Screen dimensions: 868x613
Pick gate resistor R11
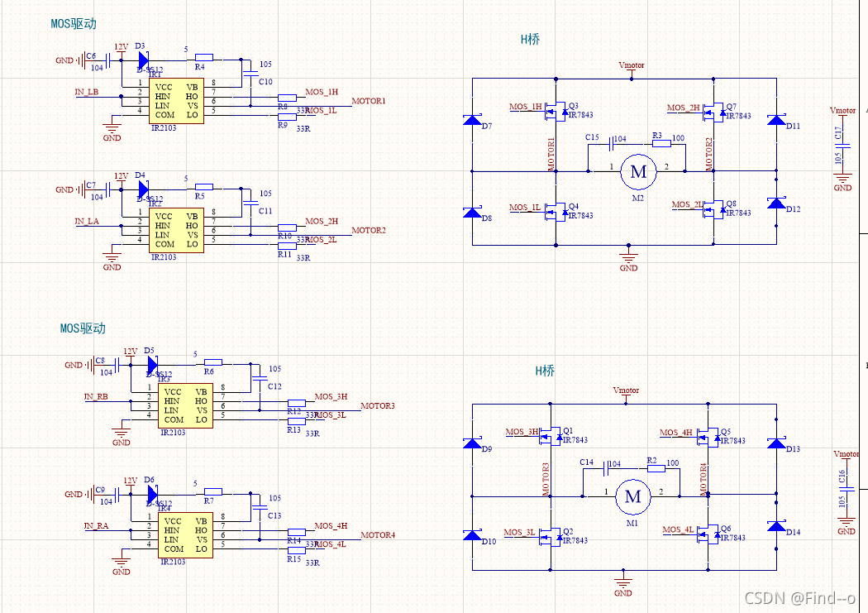tap(287, 246)
